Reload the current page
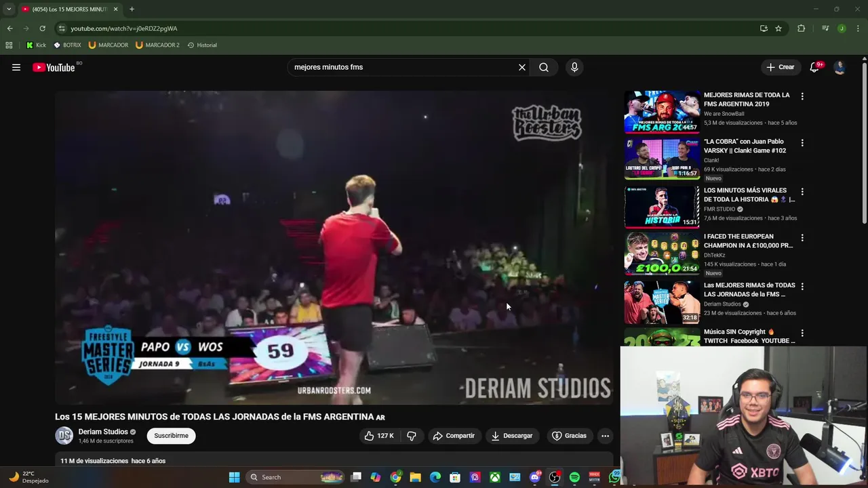Viewport: 868px width, 488px height. (42, 28)
